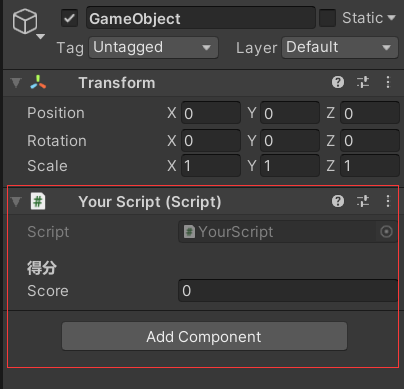Open the script object picker circle

(x=386, y=232)
